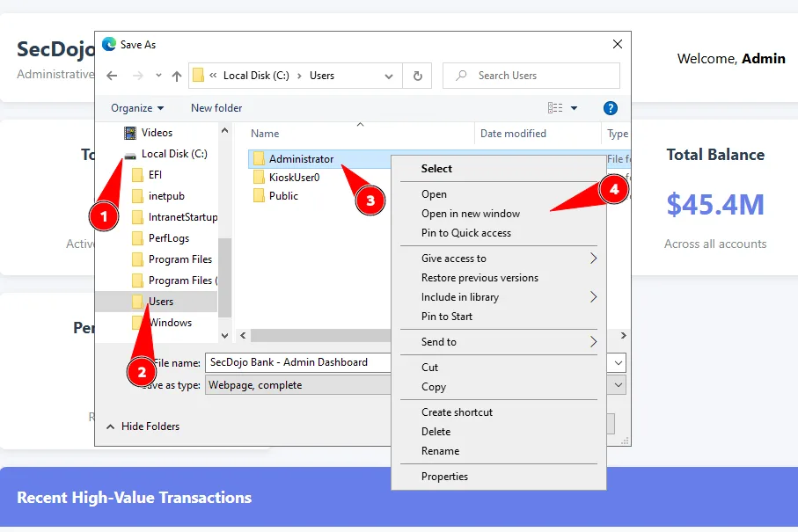Click the Users folder icon in the tree

point(137,302)
